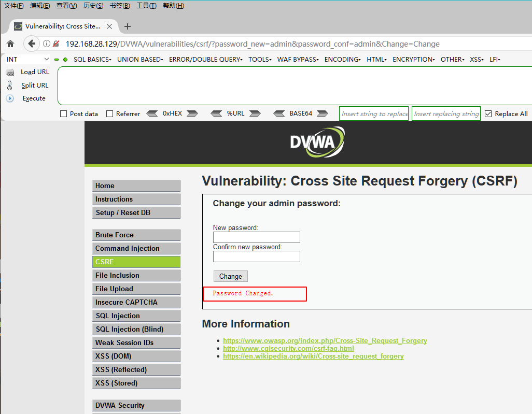Expand the OTHER dropdown
Screen dimensions: 532x414
[x=452, y=60]
